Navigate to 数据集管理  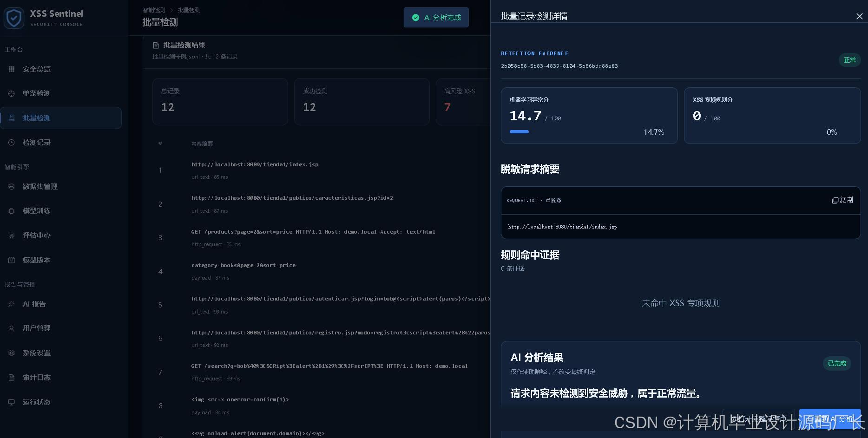pos(61,187)
